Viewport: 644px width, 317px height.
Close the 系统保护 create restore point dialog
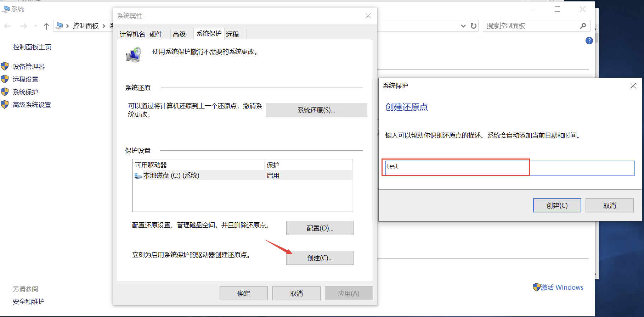click(633, 86)
